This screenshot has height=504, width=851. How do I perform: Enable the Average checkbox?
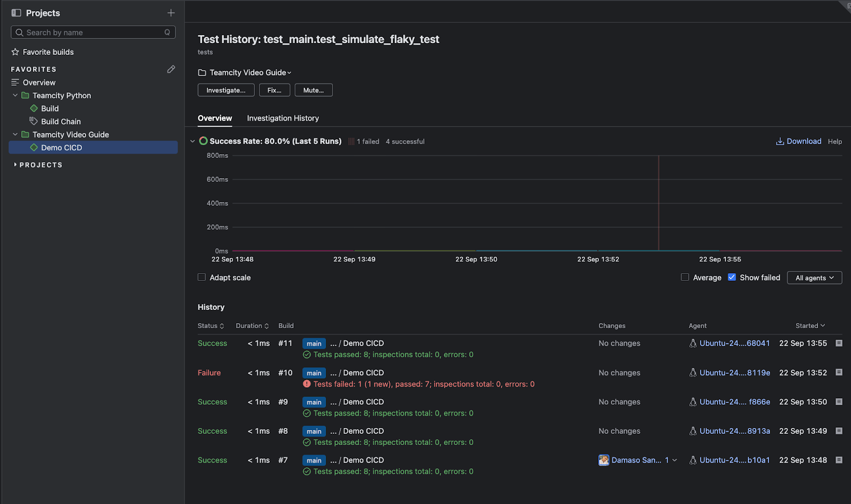click(685, 278)
